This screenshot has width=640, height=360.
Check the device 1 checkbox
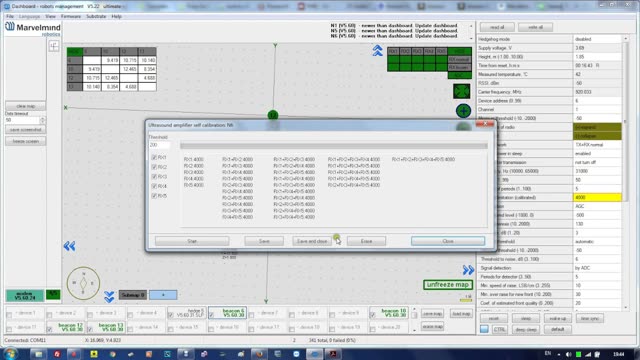click(x=9, y=315)
